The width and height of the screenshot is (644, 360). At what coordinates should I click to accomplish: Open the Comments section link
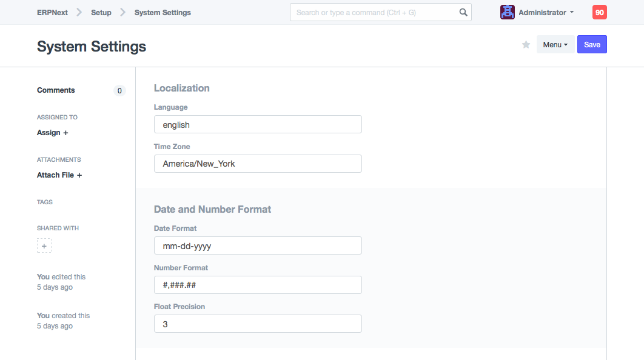[56, 90]
